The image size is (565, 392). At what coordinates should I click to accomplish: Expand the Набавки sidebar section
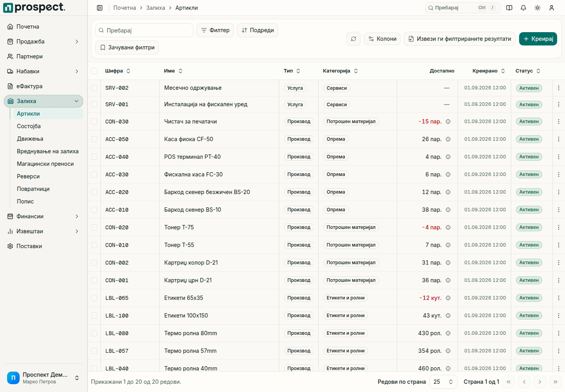44,71
